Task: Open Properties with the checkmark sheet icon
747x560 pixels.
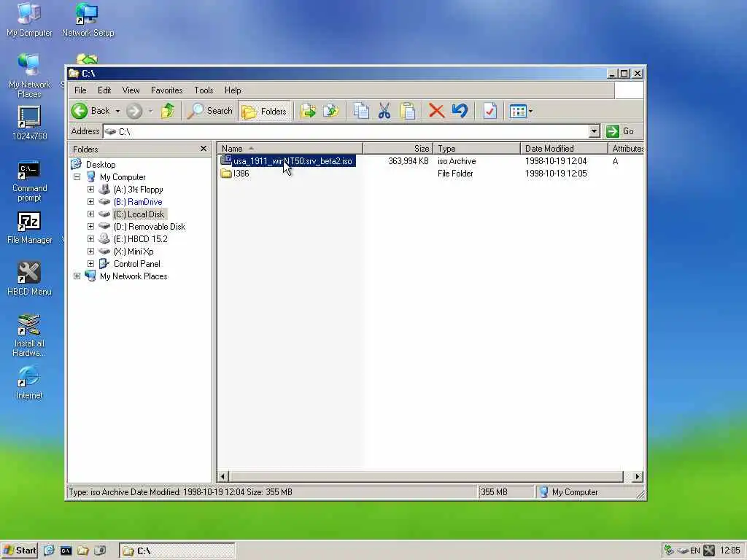Action: (x=489, y=112)
